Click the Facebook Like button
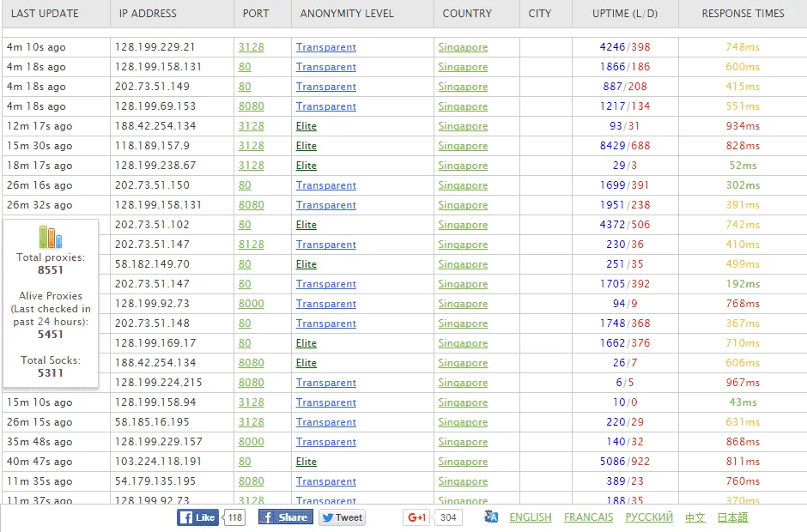Viewport: 807px width, 532px height. pyautogui.click(x=197, y=517)
